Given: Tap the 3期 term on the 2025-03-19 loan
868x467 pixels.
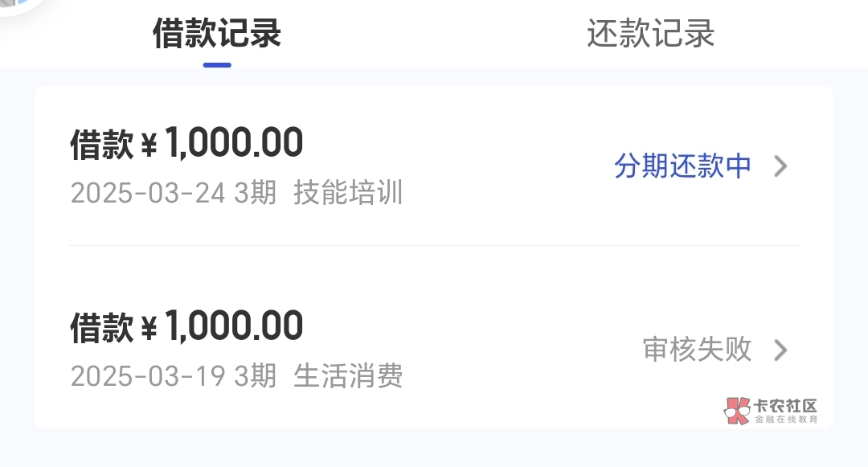Looking at the screenshot, I should tap(255, 376).
